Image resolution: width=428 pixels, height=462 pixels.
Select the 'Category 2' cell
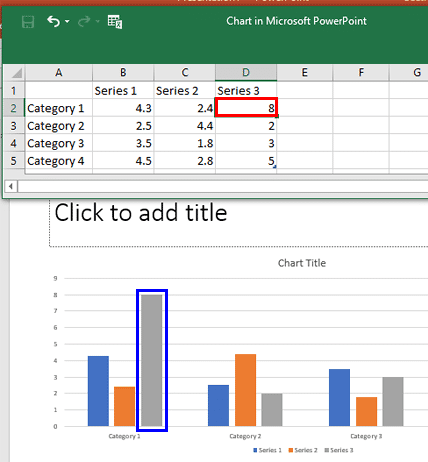59,126
